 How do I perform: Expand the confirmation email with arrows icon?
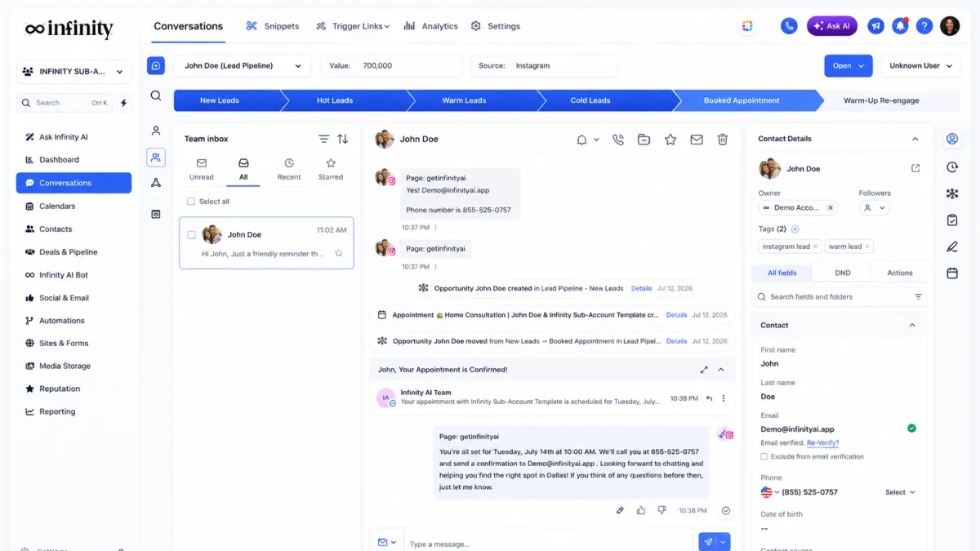(x=704, y=370)
